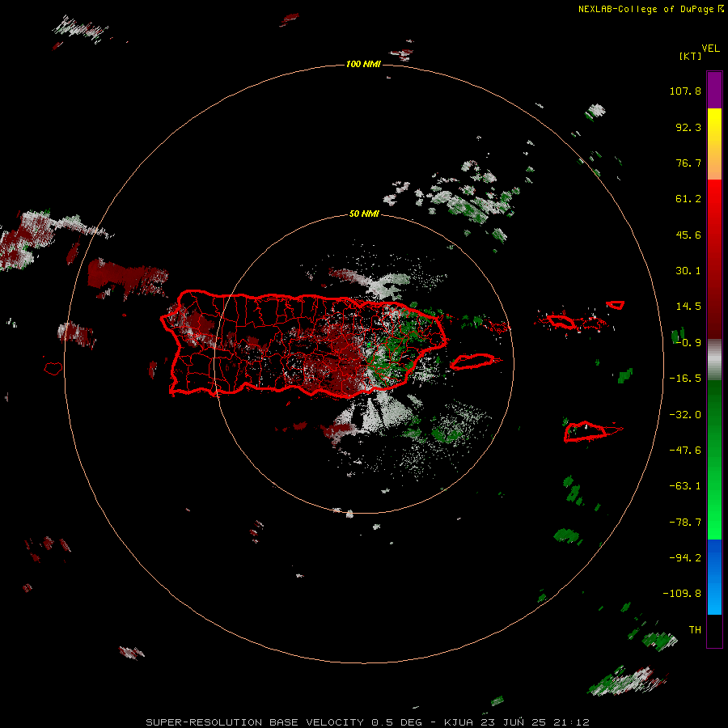
Task: Select the 92.3 scale value
Action: tap(688, 127)
